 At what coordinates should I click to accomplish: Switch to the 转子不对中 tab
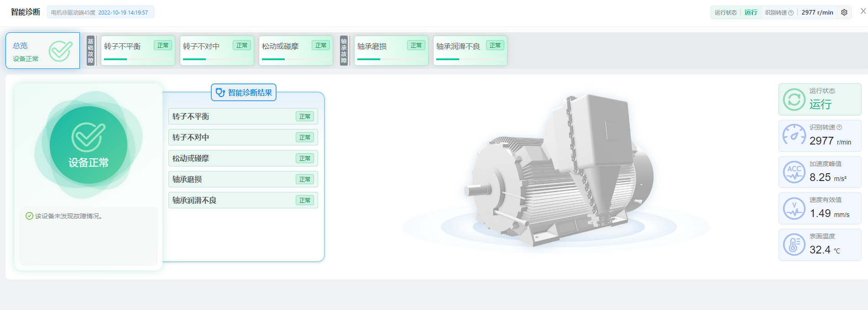click(217, 51)
